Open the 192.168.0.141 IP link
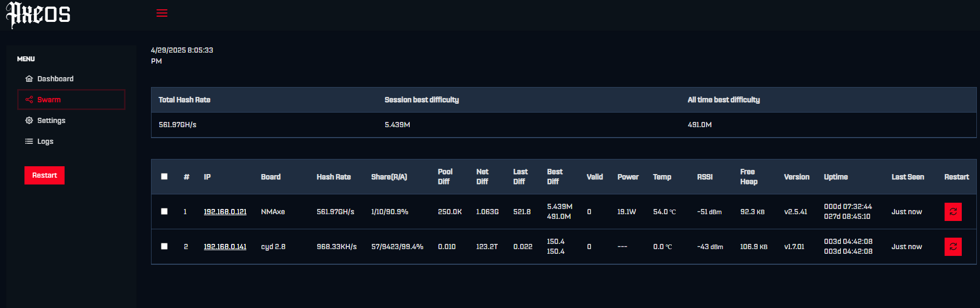The width and height of the screenshot is (980, 308). [x=225, y=247]
